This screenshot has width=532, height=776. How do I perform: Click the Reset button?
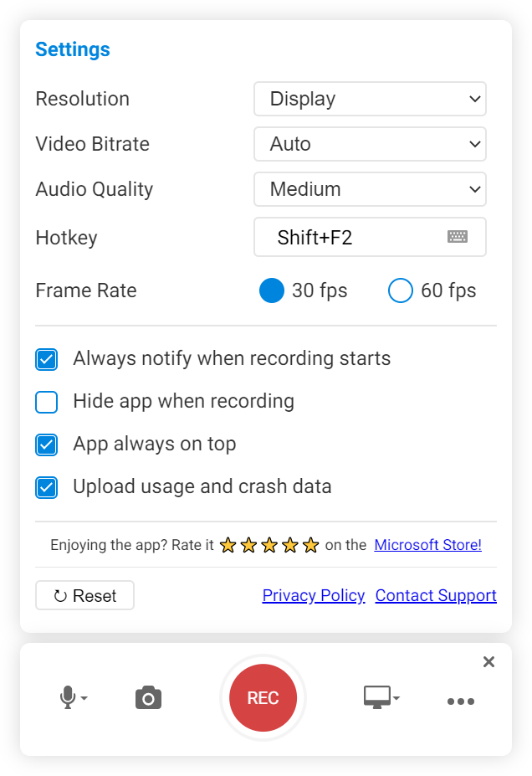pos(84,595)
